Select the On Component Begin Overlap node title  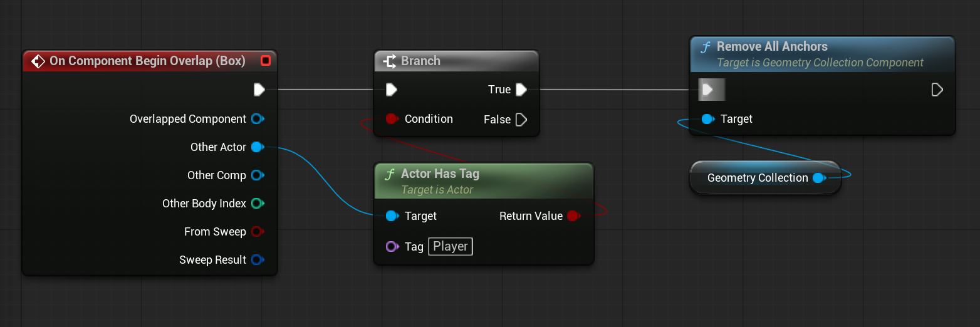click(147, 61)
